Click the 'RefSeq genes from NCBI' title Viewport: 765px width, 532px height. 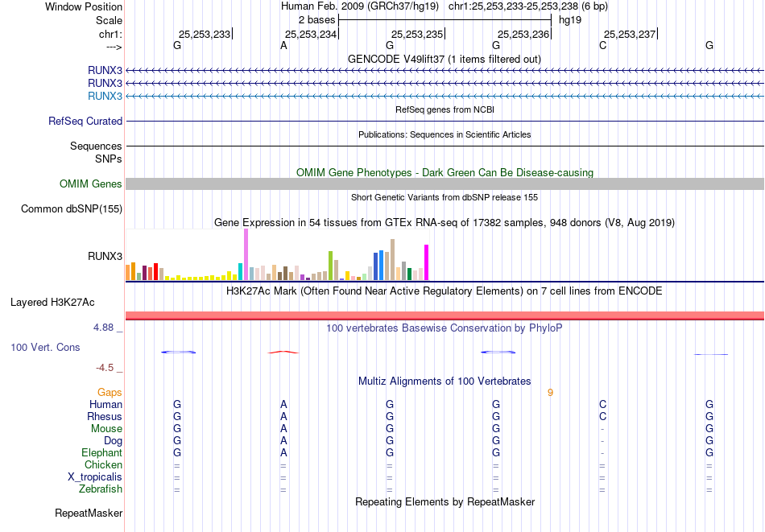445,109
